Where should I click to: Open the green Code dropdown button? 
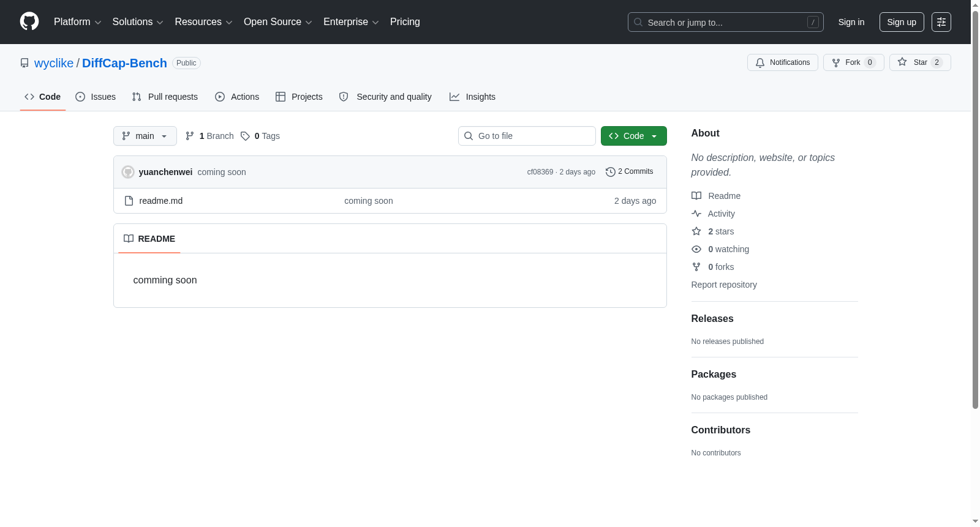634,136
